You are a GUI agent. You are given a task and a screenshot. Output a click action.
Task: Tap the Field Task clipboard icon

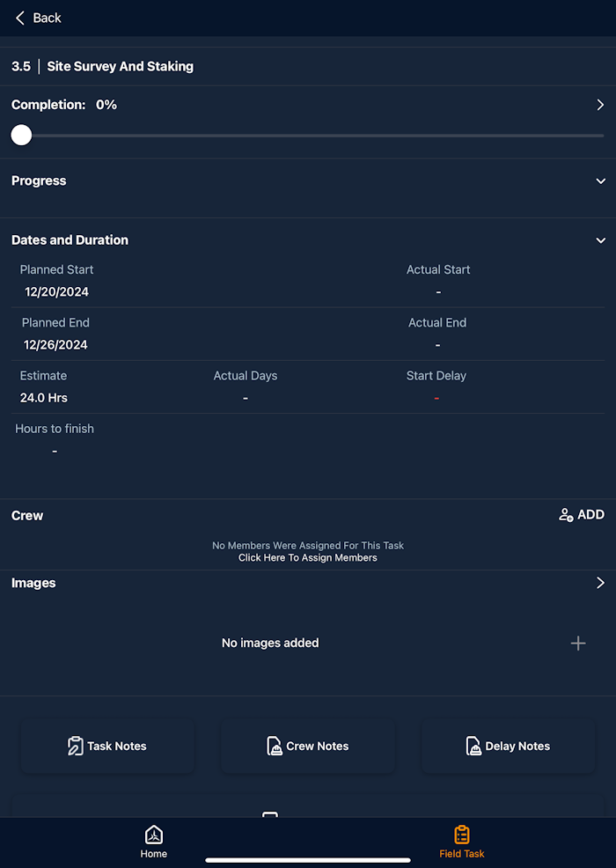[462, 835]
